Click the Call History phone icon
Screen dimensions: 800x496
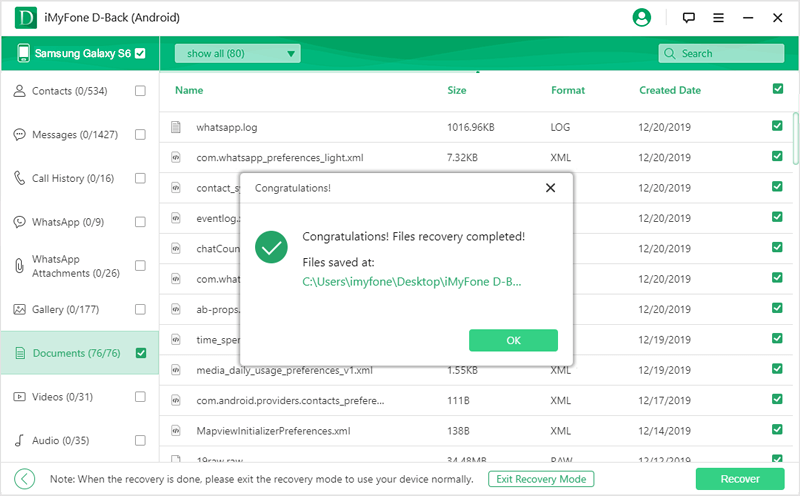pos(19,178)
